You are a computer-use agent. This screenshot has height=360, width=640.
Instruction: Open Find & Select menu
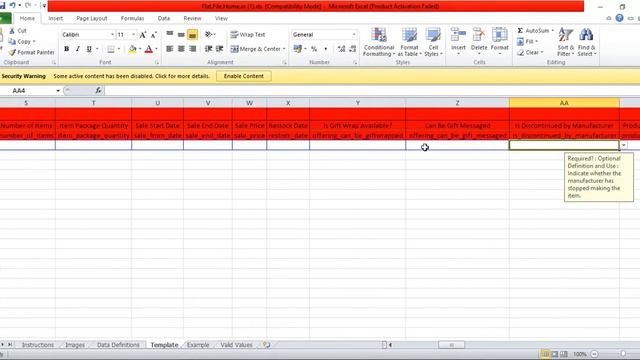tap(587, 42)
